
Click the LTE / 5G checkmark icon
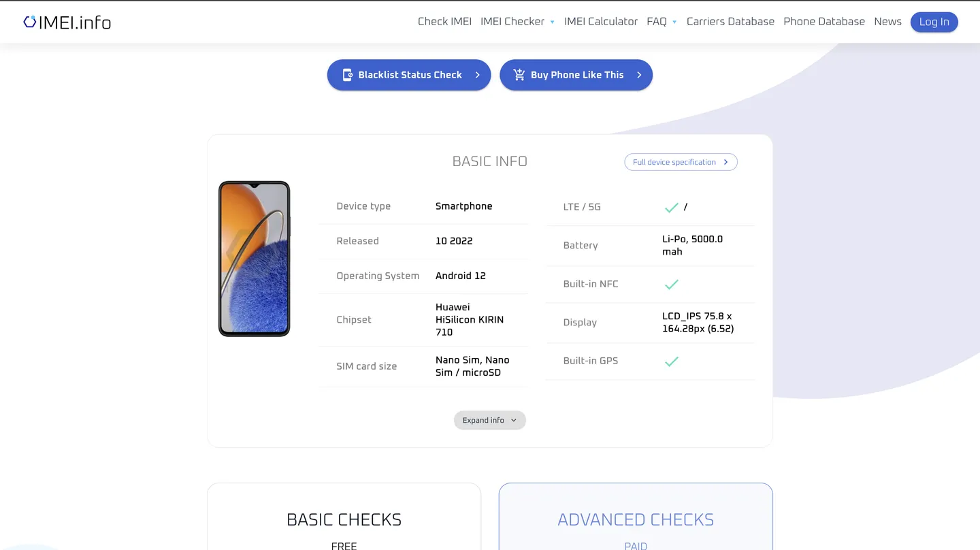[x=672, y=208]
